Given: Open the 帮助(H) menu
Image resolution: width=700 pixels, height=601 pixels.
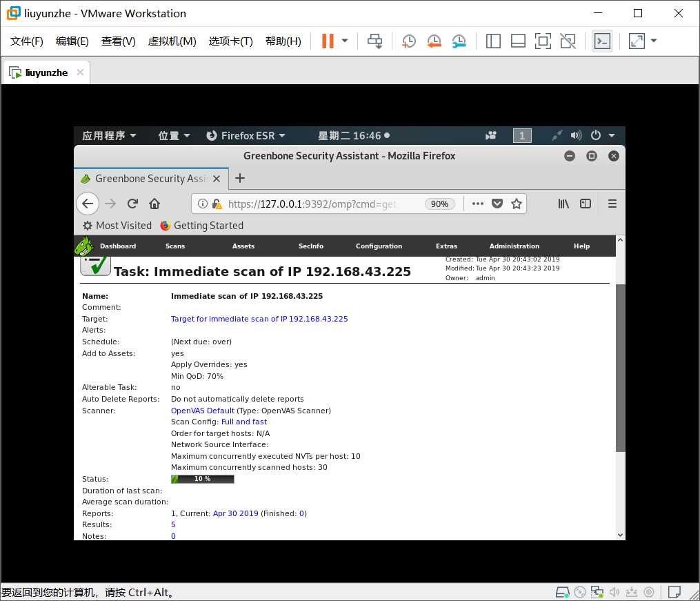Looking at the screenshot, I should coord(283,41).
